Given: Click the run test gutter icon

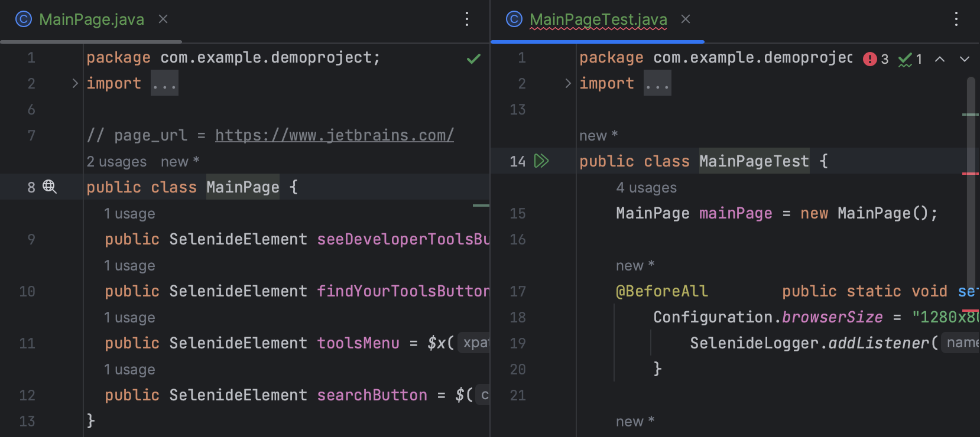Looking at the screenshot, I should 541,161.
